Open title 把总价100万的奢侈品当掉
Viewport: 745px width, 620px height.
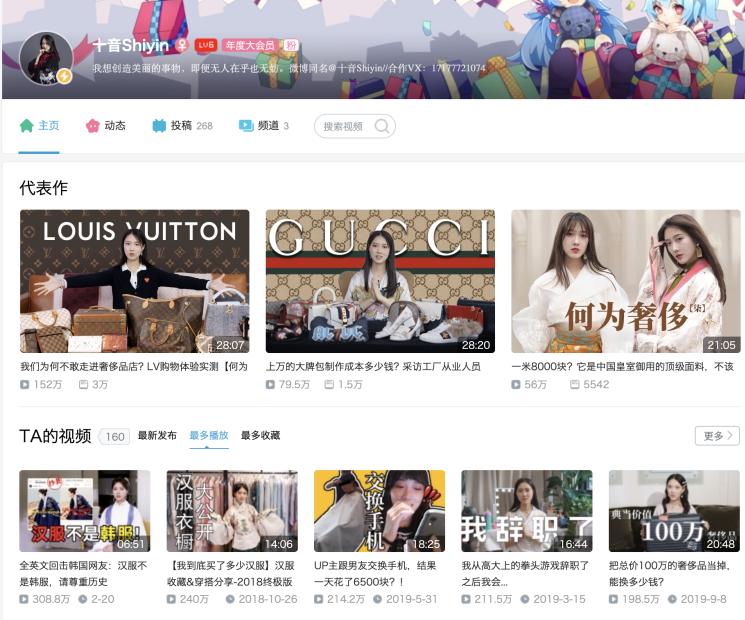click(x=670, y=573)
